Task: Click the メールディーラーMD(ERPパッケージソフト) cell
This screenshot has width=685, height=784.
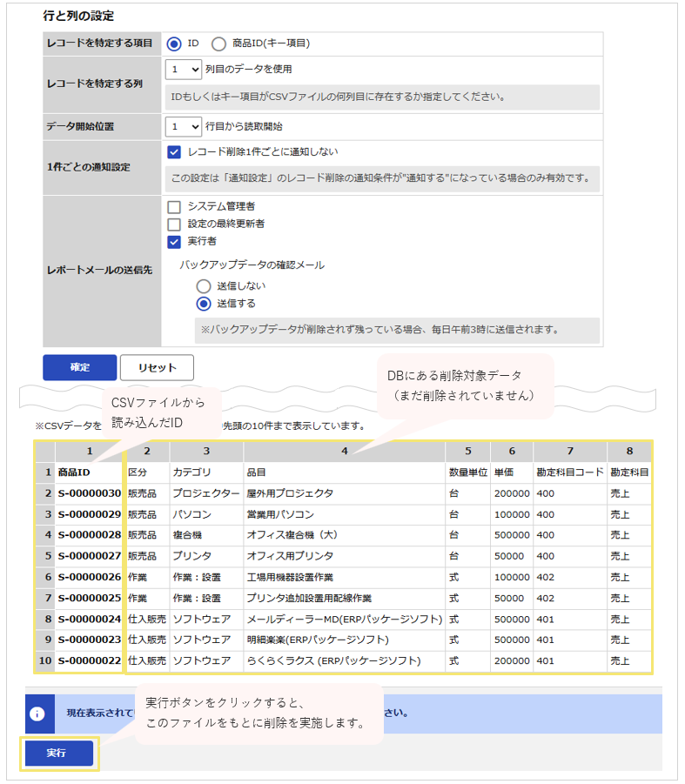Action: (x=344, y=620)
